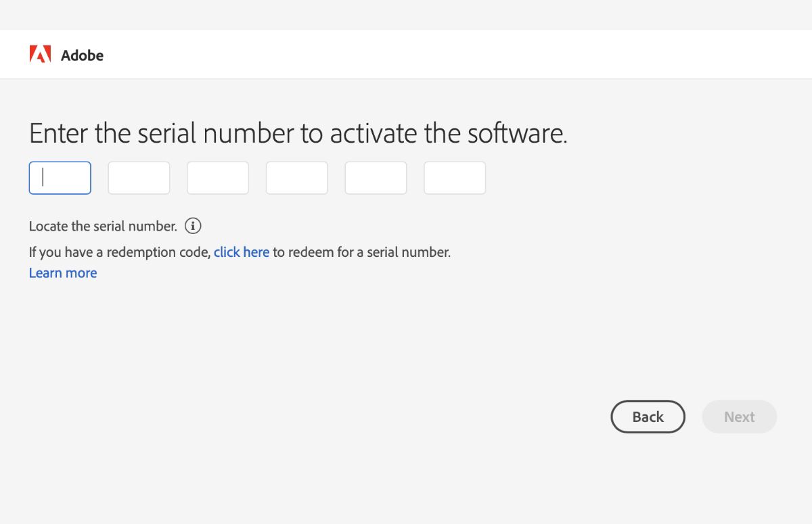This screenshot has width=812, height=524.
Task: Place cursor in the fourth serial number box
Action: [297, 178]
